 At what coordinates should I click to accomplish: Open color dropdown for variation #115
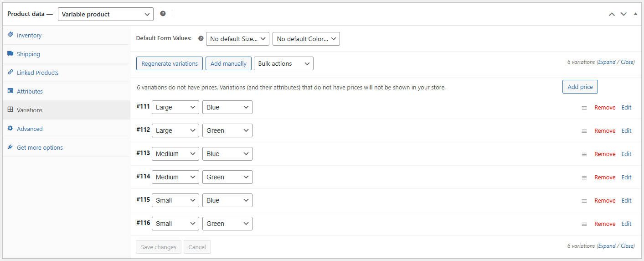(x=227, y=200)
